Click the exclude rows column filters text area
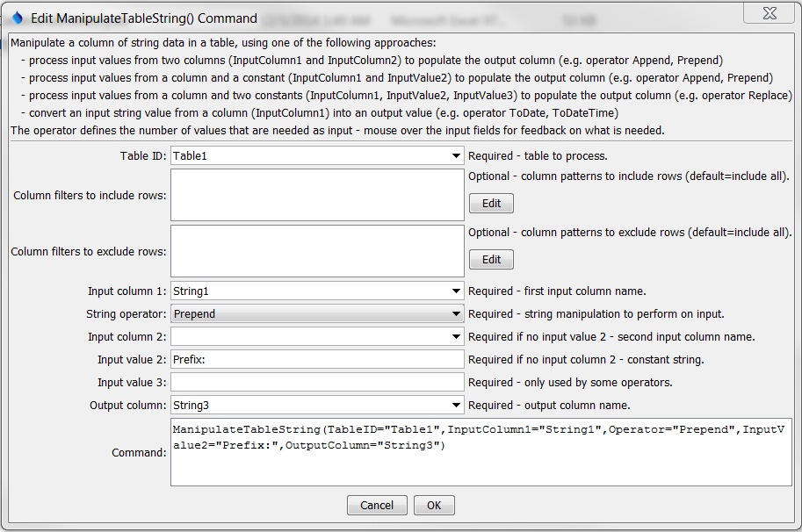The width and height of the screenshot is (802, 532). point(317,251)
